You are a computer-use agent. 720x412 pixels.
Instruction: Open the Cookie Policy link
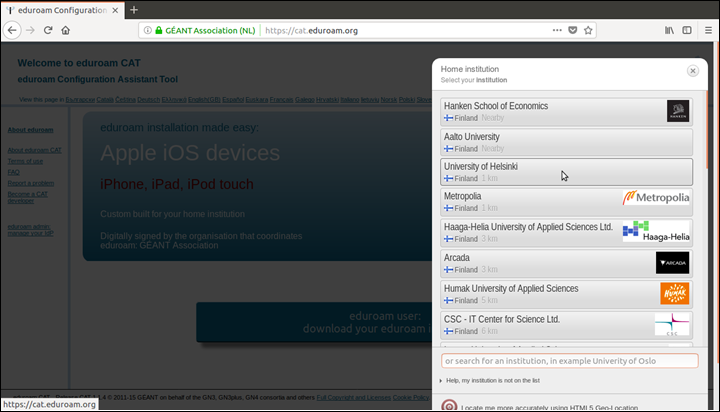[x=411, y=397]
